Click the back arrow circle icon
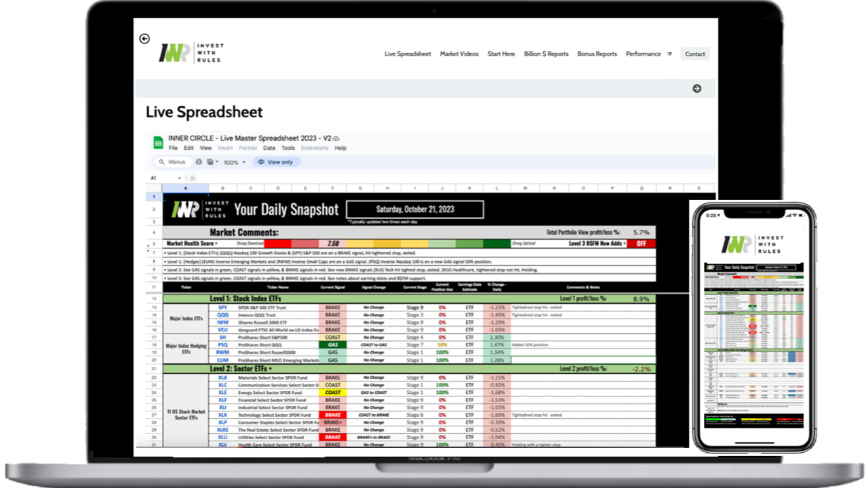Screen dimensions: 868x488 tap(144, 39)
